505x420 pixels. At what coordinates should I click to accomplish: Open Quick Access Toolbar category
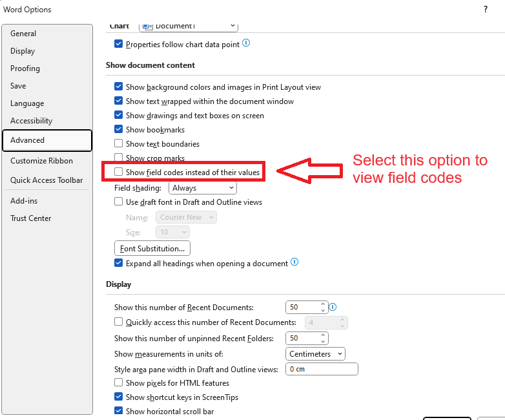coord(46,180)
